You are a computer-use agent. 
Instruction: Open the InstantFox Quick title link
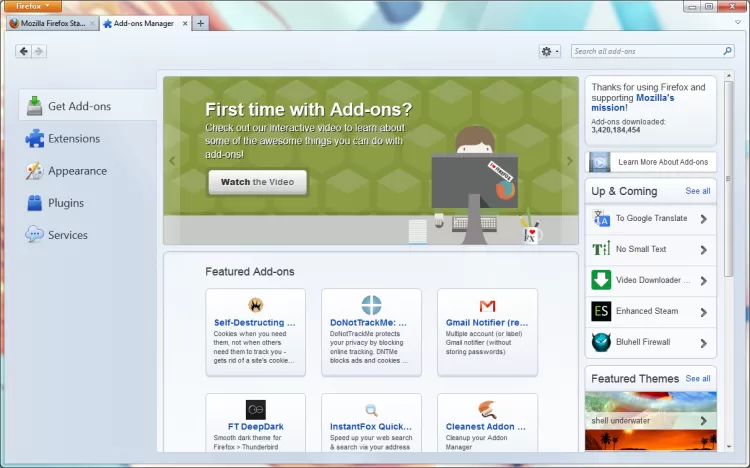click(x=371, y=426)
